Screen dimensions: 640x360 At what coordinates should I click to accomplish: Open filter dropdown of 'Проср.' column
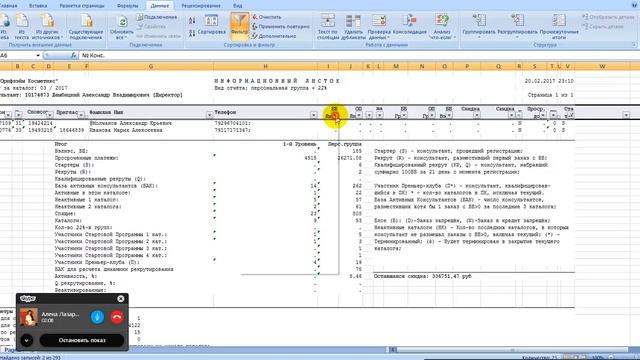(543, 116)
